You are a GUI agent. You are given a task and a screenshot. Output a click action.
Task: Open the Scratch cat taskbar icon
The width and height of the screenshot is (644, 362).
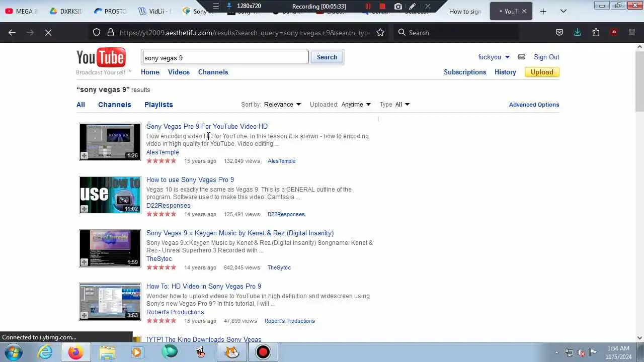click(231, 352)
